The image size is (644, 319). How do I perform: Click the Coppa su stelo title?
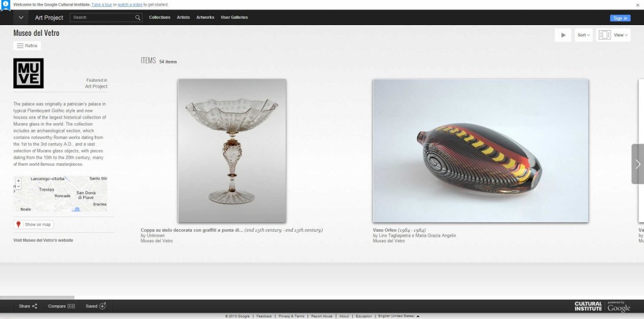point(192,230)
